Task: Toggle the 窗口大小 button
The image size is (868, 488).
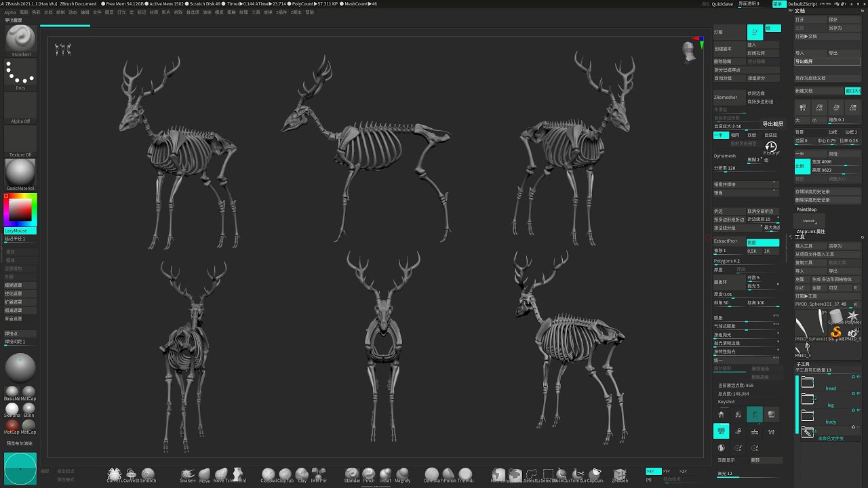Action: tap(853, 90)
